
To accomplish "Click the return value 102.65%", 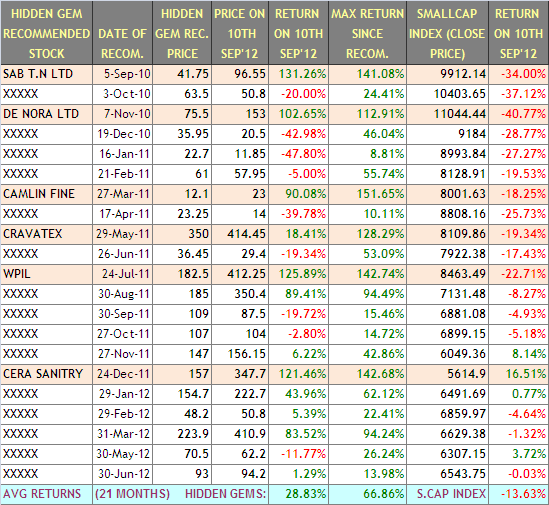I will click(299, 114).
